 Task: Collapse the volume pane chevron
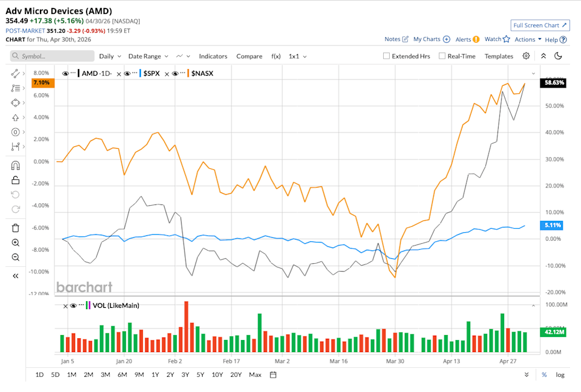pos(533,305)
